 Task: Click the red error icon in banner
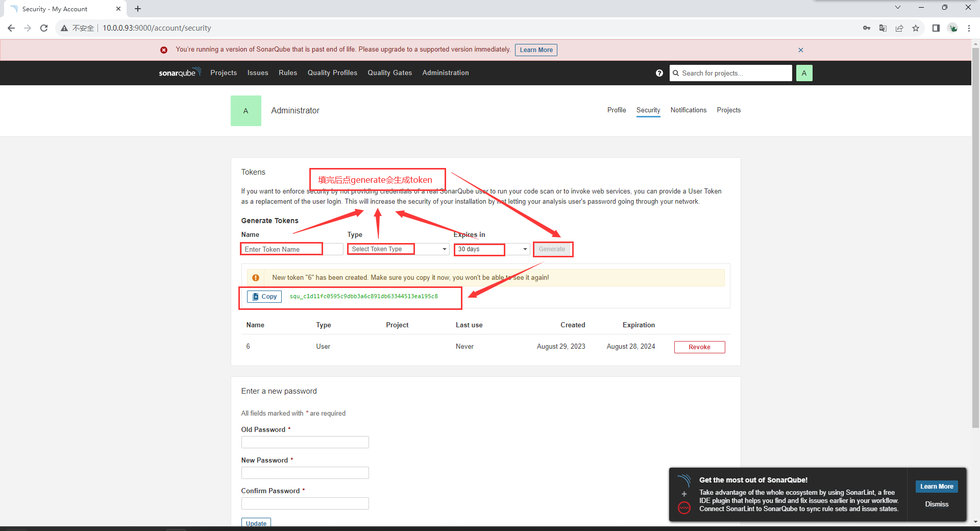[164, 50]
